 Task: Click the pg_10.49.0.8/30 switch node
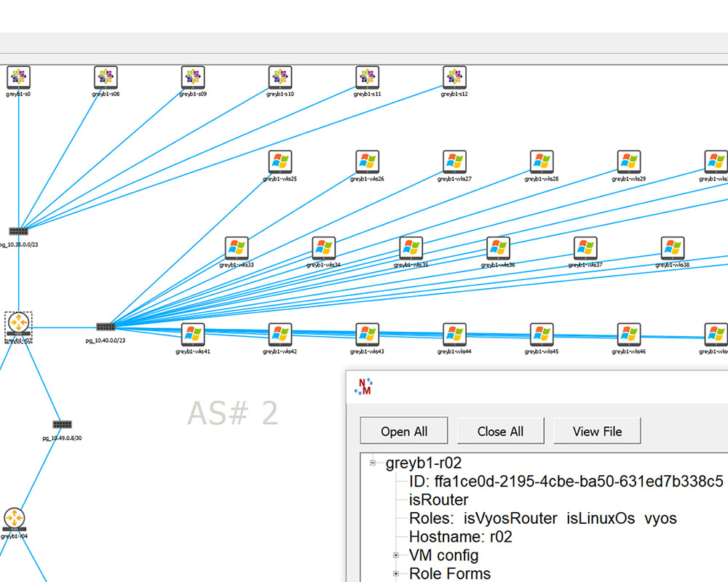(x=62, y=424)
